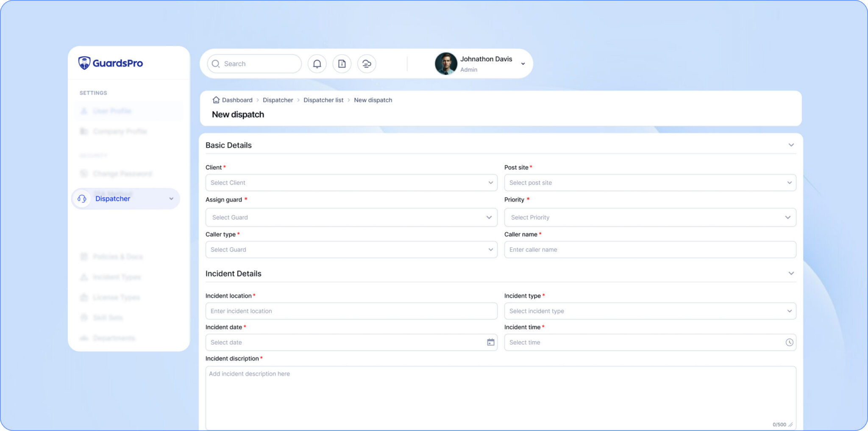Collapse the Incident Details section

(791, 274)
